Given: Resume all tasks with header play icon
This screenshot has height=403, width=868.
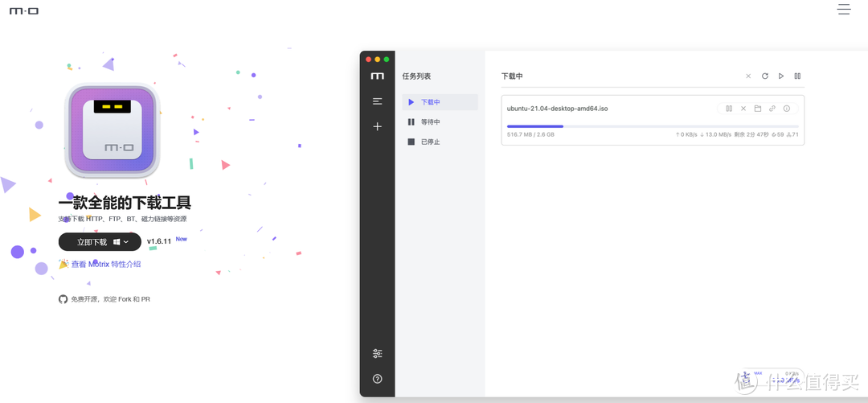Looking at the screenshot, I should pyautogui.click(x=781, y=76).
